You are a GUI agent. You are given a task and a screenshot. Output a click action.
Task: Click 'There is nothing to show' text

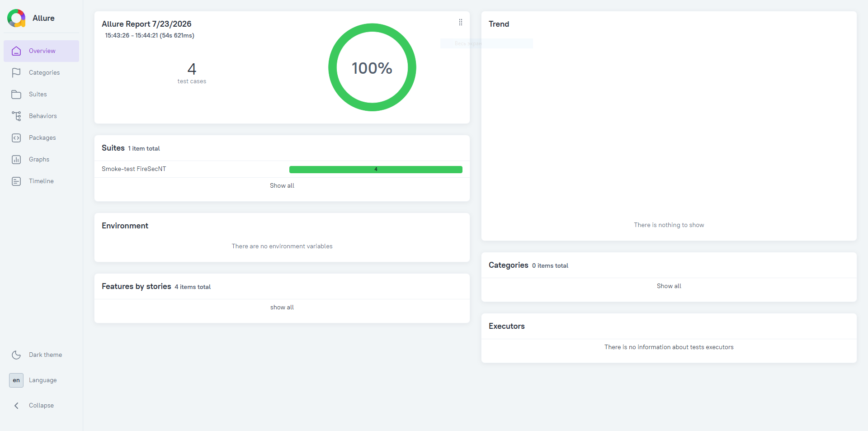point(669,225)
